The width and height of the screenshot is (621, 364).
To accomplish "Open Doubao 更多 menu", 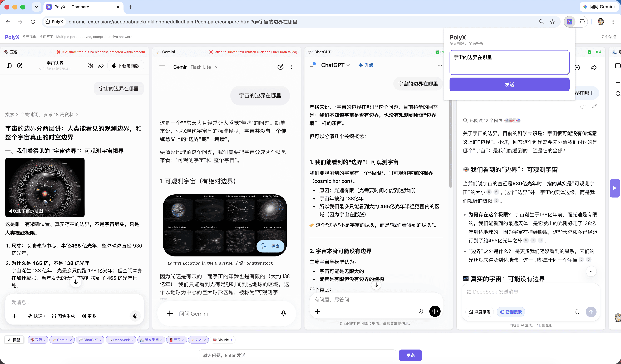I will [89, 316].
